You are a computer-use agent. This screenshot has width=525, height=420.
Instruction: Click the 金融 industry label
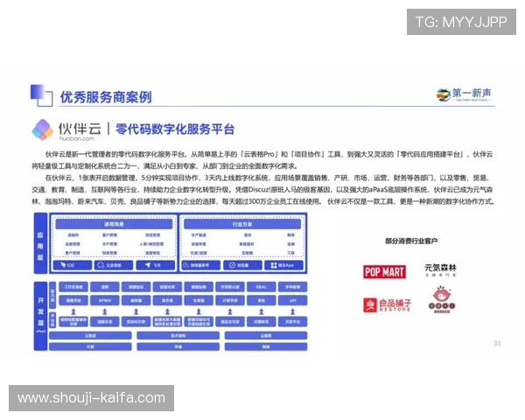point(291,244)
